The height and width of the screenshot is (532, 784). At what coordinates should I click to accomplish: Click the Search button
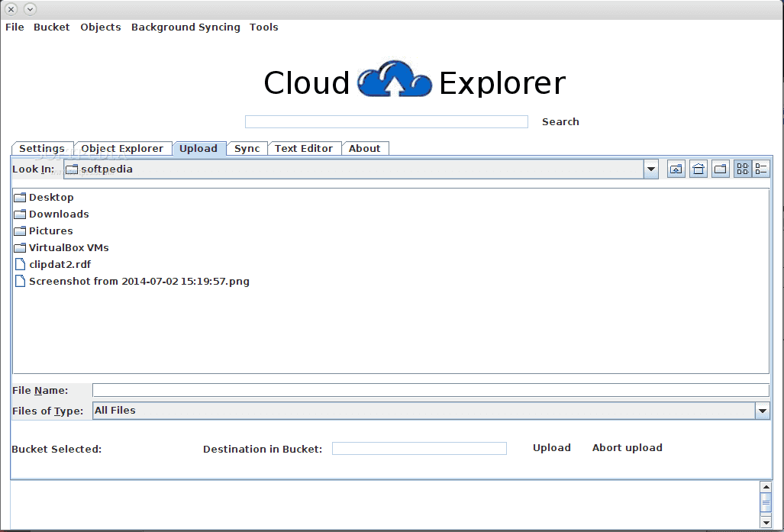[x=560, y=121]
